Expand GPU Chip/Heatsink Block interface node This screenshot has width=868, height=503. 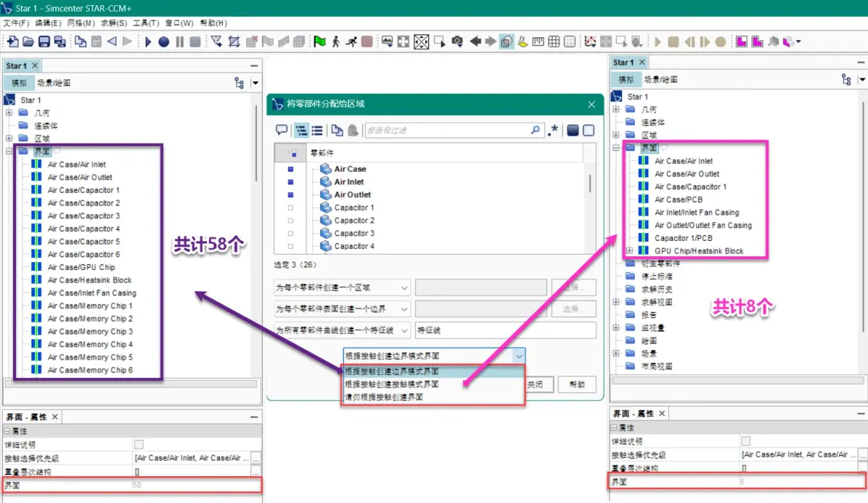click(x=629, y=250)
